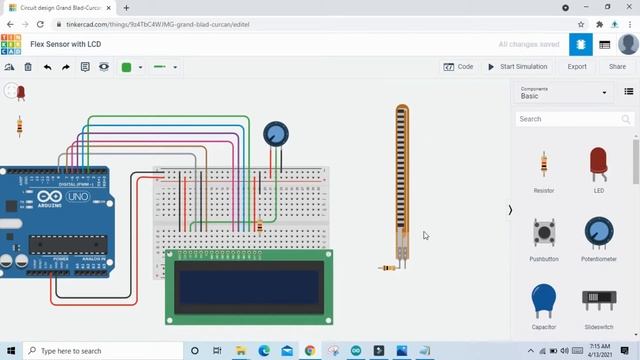The width and height of the screenshot is (640, 360).
Task: Open Task View in taskbar
Action: pos(217,351)
